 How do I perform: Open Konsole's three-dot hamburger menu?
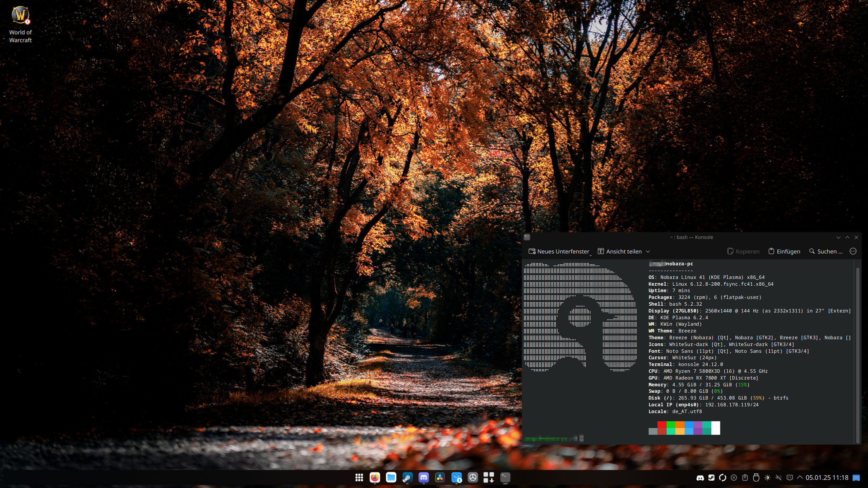853,251
